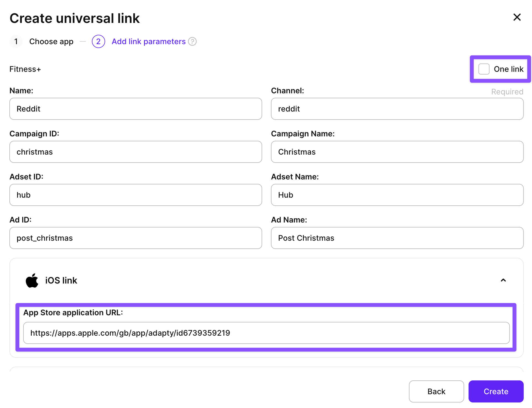This screenshot has height=408, width=532.
Task: Click the Back button
Action: click(x=436, y=391)
